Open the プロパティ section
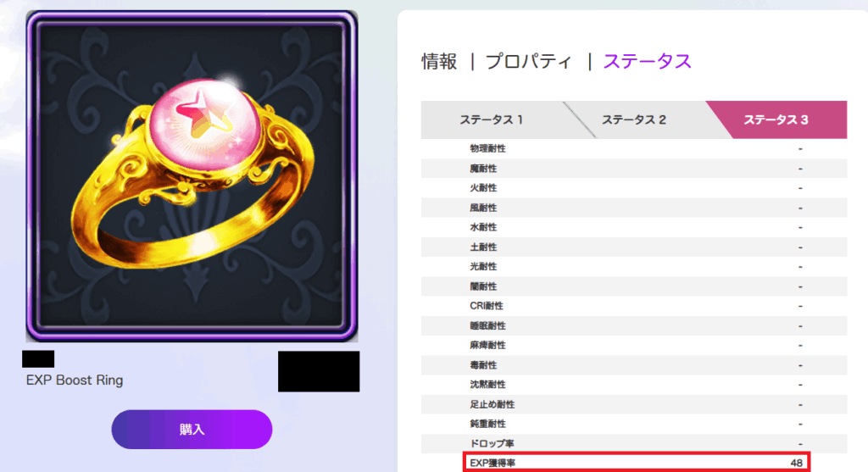 tap(529, 61)
